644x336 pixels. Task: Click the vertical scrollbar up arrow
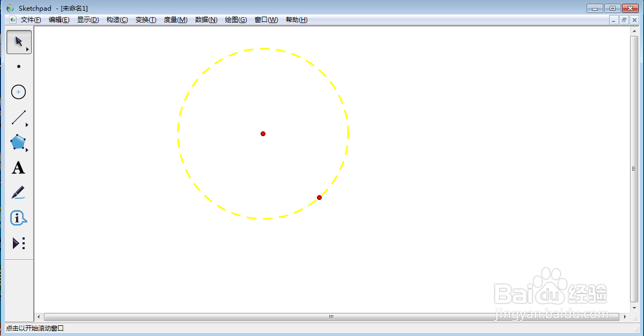(634, 30)
